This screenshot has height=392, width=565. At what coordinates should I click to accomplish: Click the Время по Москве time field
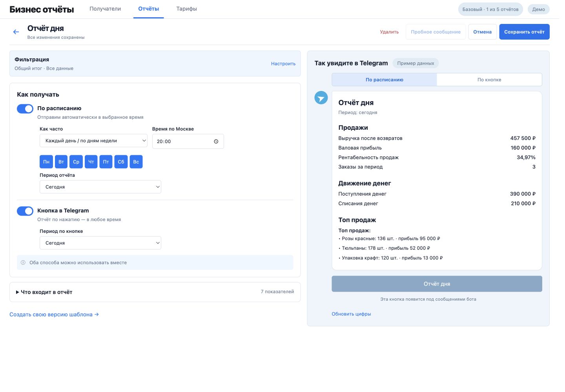coord(188,142)
